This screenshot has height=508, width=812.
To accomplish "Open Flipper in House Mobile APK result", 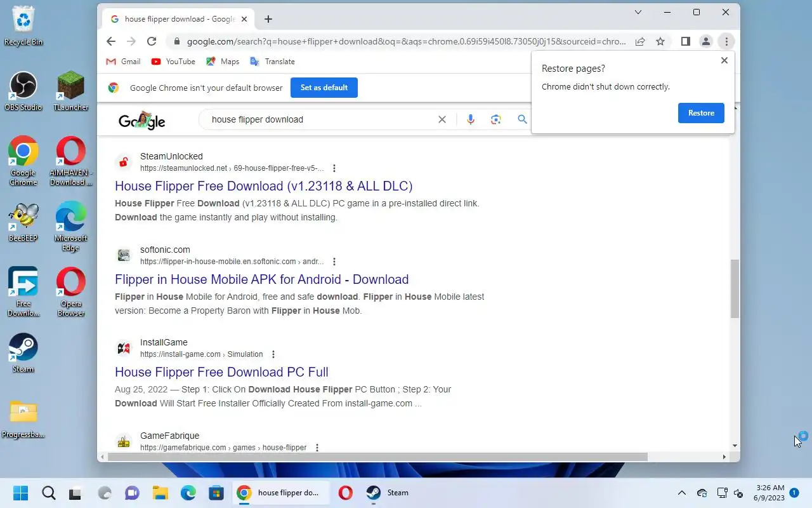I will click(261, 279).
